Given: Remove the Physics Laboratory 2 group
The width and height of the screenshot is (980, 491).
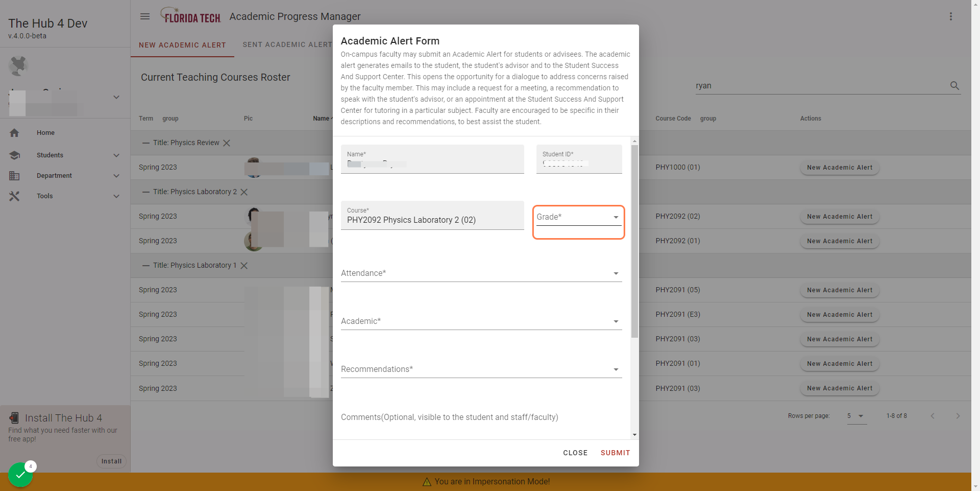Looking at the screenshot, I should 244,192.
